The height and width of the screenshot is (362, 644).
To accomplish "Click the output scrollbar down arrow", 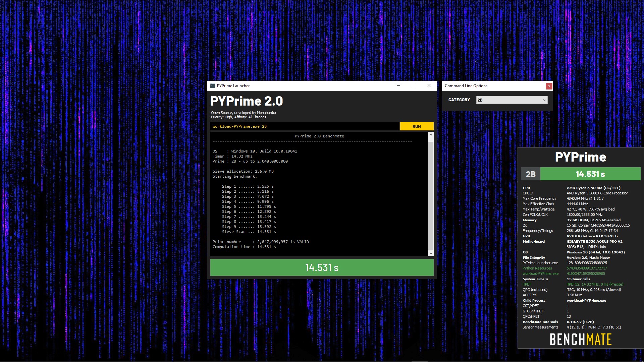I will pyautogui.click(x=431, y=253).
